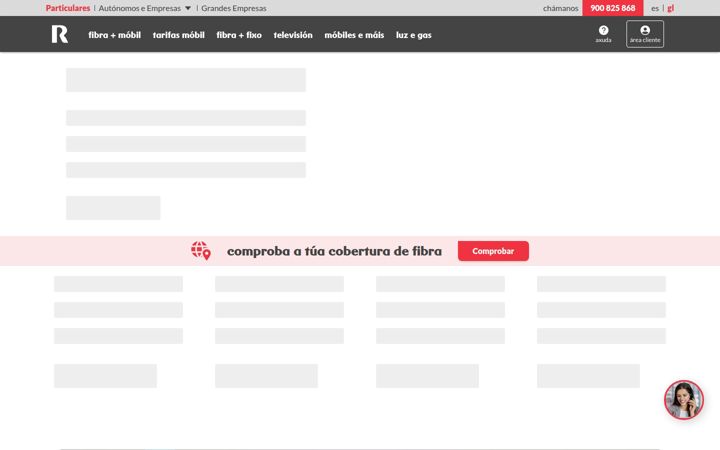The image size is (720, 450).
Task: Open the tarifas móbil menu
Action: [179, 35]
